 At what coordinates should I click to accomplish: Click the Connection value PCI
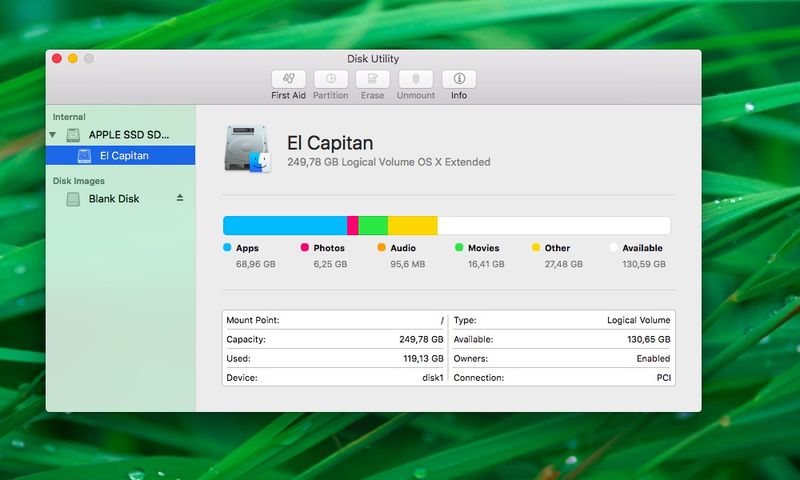click(x=664, y=378)
